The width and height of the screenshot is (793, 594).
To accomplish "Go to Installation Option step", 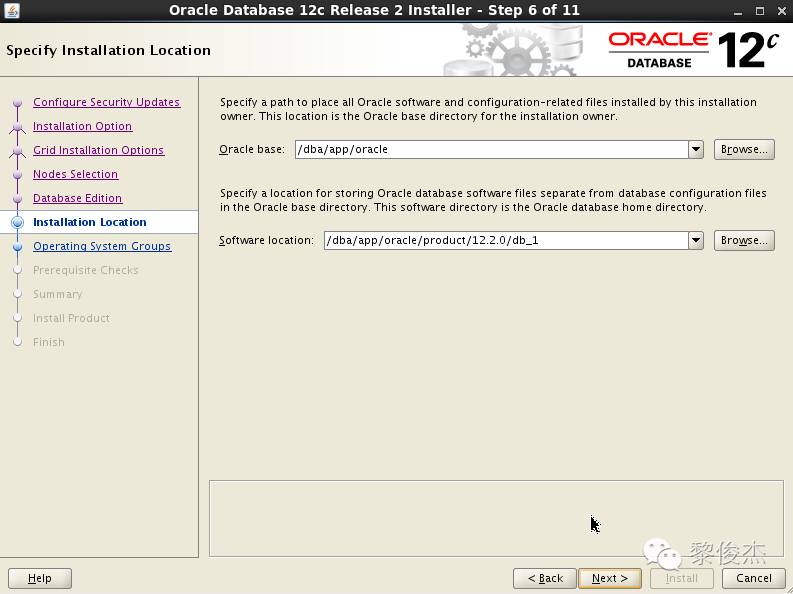I will click(x=82, y=126).
